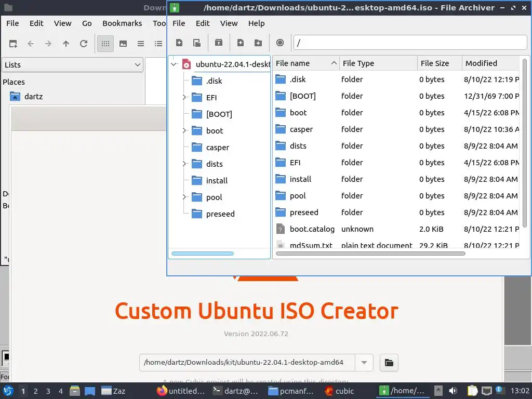The image size is (532, 399).
Task: Go forward in the file manager
Action: coord(48,44)
